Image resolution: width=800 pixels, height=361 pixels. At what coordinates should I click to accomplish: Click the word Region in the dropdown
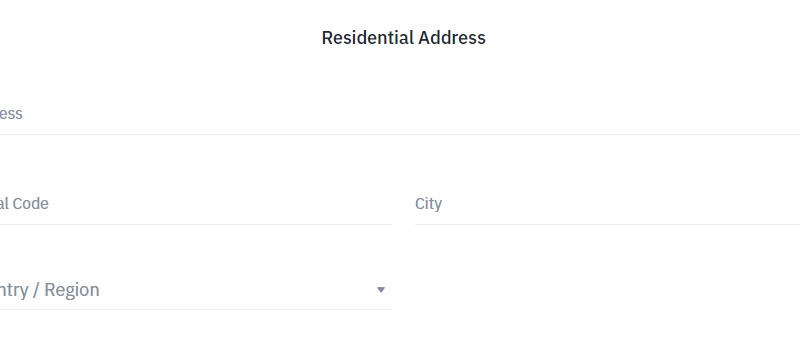(x=72, y=290)
